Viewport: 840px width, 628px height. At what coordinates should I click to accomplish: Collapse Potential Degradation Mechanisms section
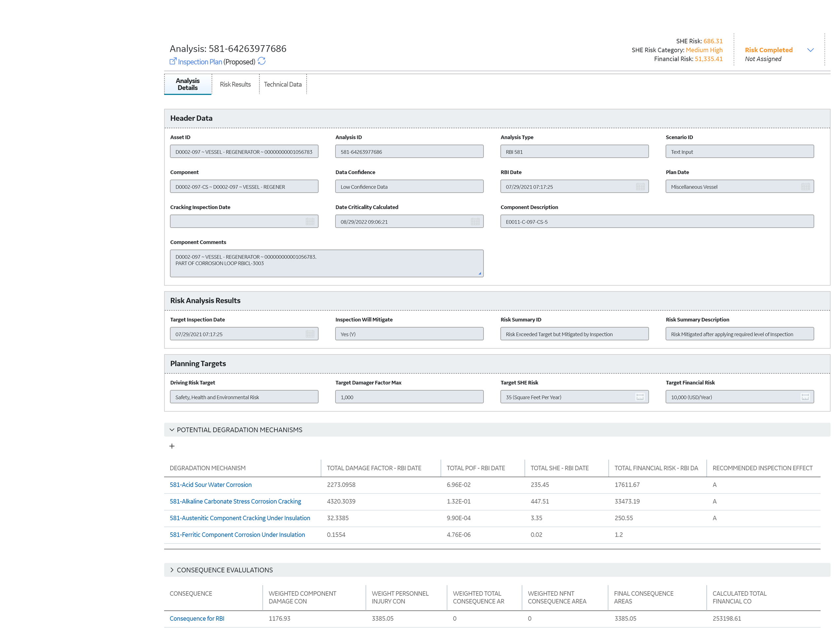click(172, 430)
